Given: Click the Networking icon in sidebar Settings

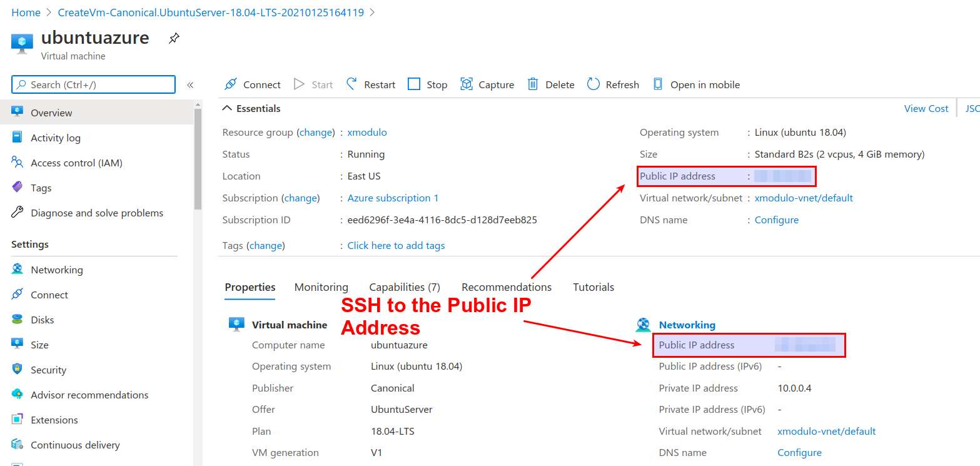Looking at the screenshot, I should [x=18, y=270].
